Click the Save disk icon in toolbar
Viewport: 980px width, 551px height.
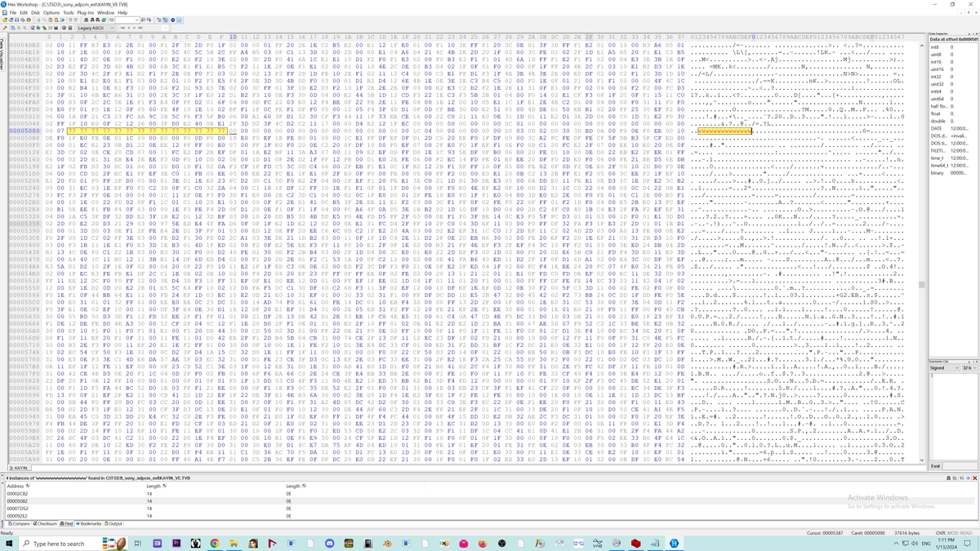(x=16, y=20)
